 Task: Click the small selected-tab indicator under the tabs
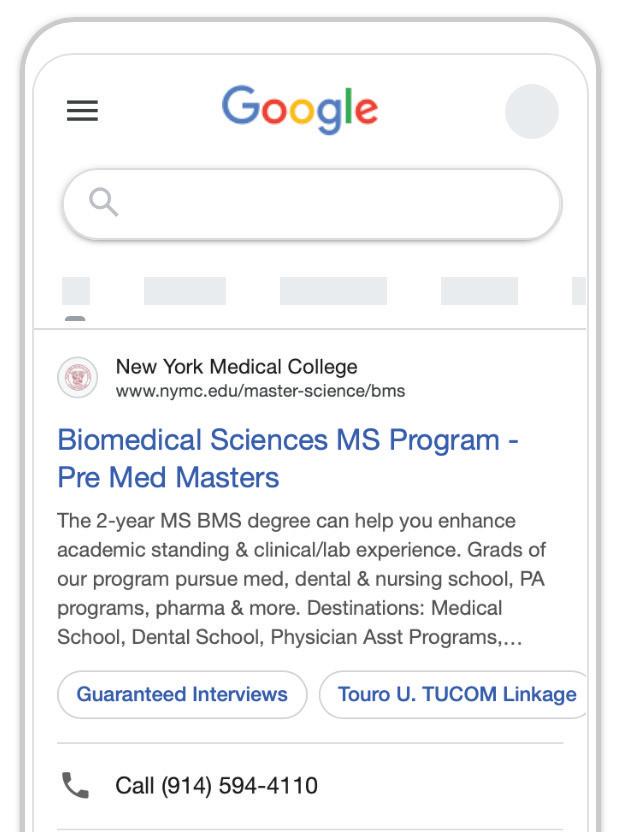pyautogui.click(x=75, y=320)
